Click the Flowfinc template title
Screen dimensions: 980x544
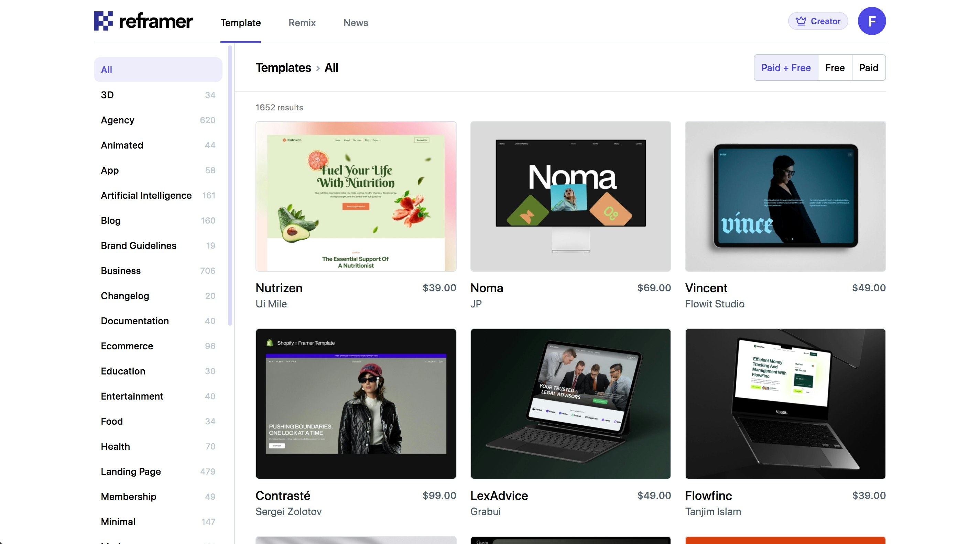pyautogui.click(x=708, y=496)
